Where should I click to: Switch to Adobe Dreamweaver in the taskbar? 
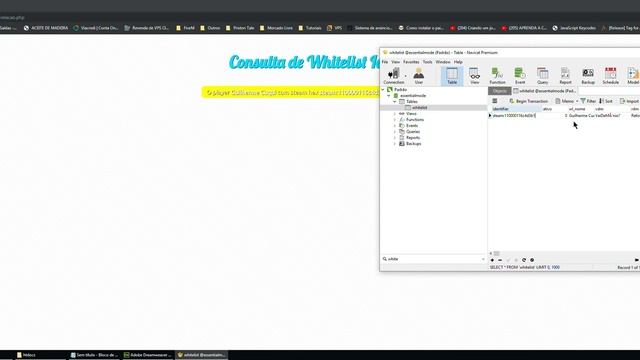tap(148, 355)
